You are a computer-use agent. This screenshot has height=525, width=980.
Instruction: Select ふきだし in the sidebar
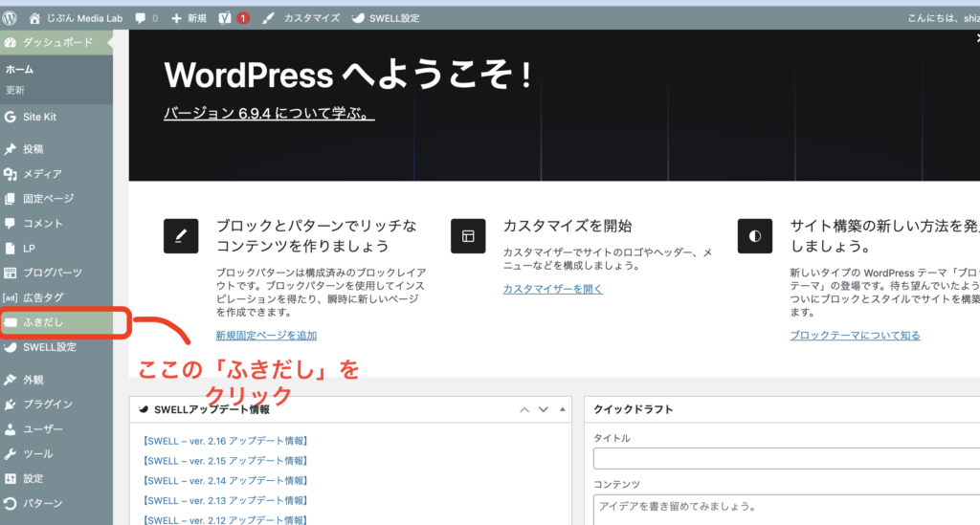point(43,322)
